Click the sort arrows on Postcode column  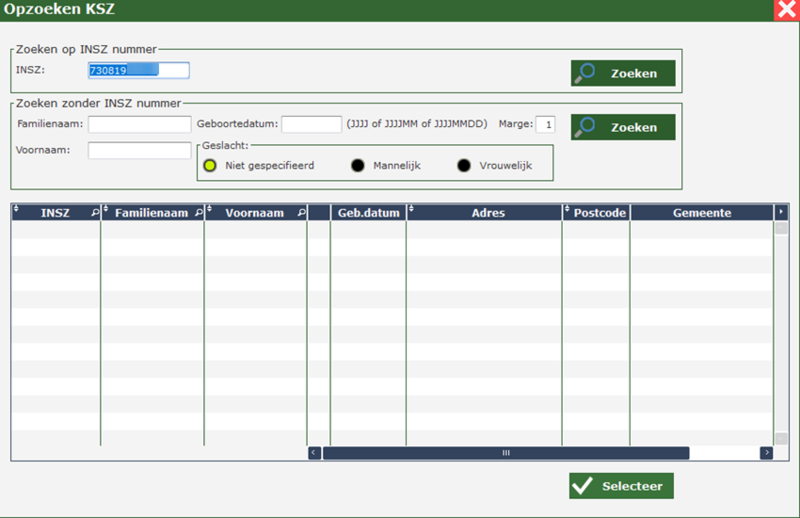tap(567, 213)
